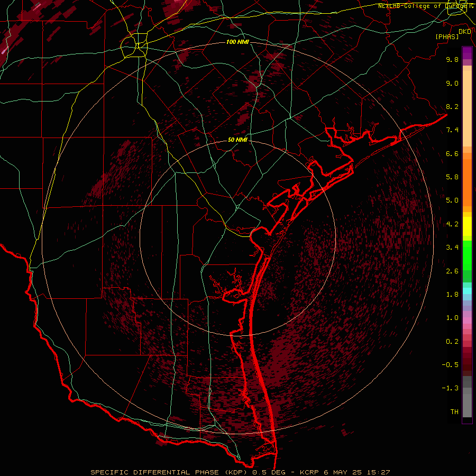Click the "[PHAS]" units label above color bar
The width and height of the screenshot is (476, 476).
pos(447,36)
